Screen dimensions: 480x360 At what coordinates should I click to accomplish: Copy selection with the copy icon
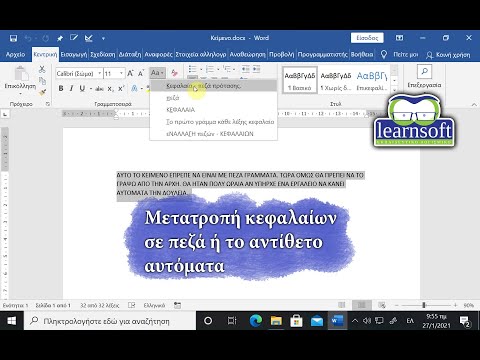[42, 81]
